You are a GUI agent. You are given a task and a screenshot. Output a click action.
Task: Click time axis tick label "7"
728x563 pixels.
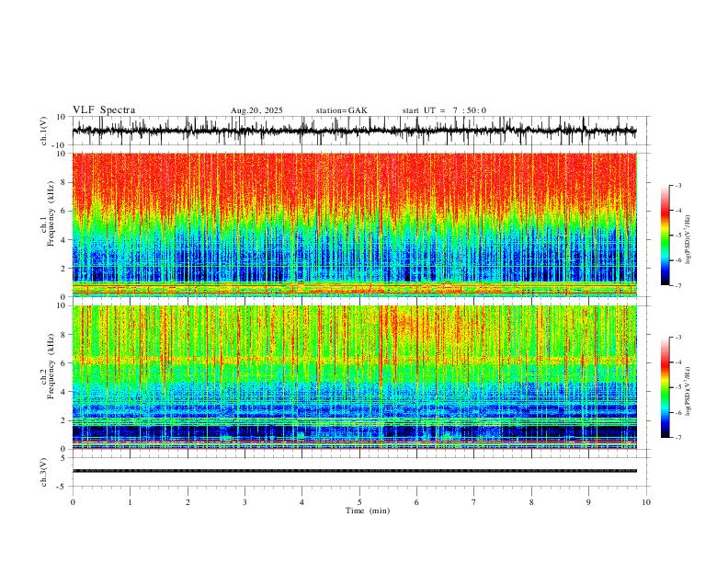point(474,502)
